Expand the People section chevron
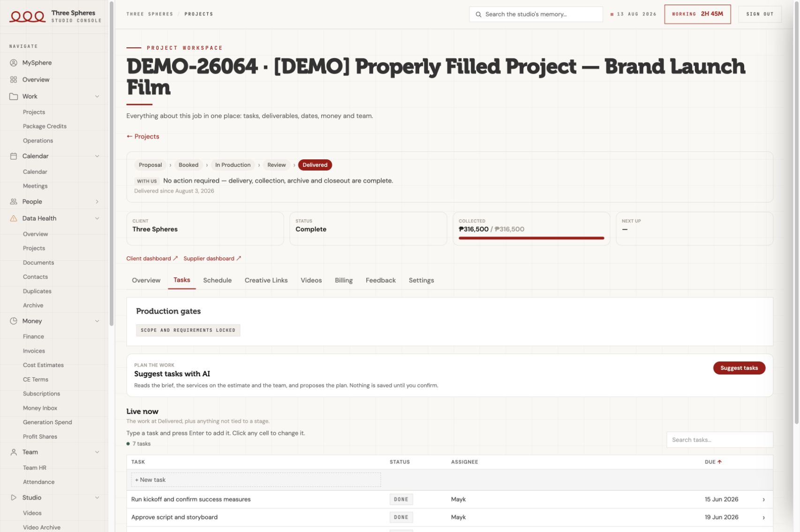Viewport: 800px width, 532px height. (x=97, y=202)
